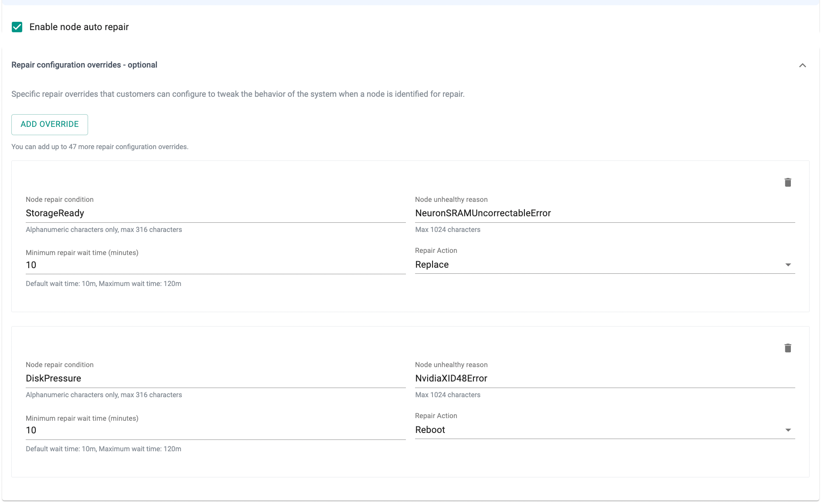824x504 pixels.
Task: Click the NvidiaXID48Error unhealthy reason field
Action: coord(604,378)
